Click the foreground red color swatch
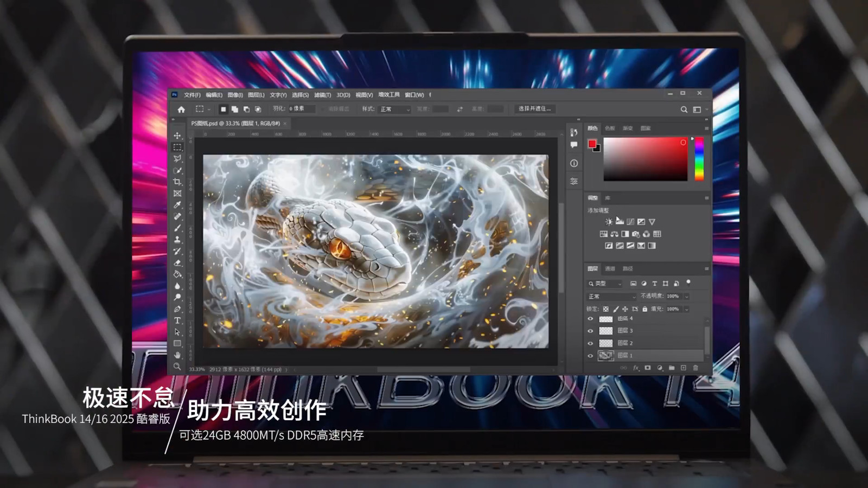 click(592, 144)
